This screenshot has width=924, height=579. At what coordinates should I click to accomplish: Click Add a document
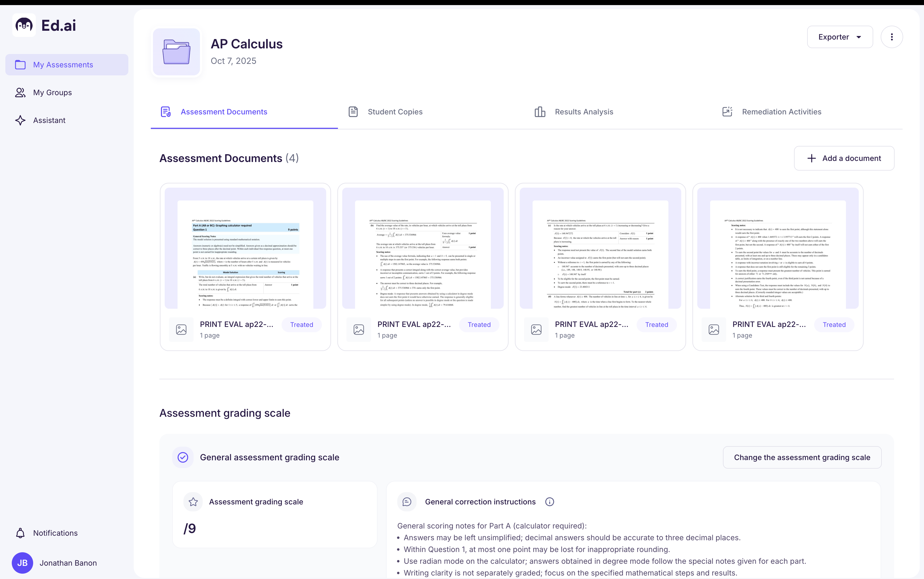(x=844, y=158)
